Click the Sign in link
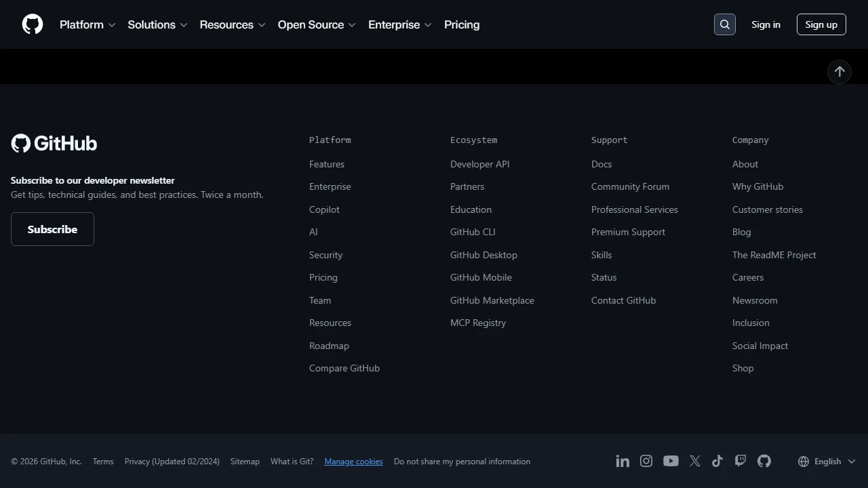This screenshot has height=488, width=868. [766, 24]
